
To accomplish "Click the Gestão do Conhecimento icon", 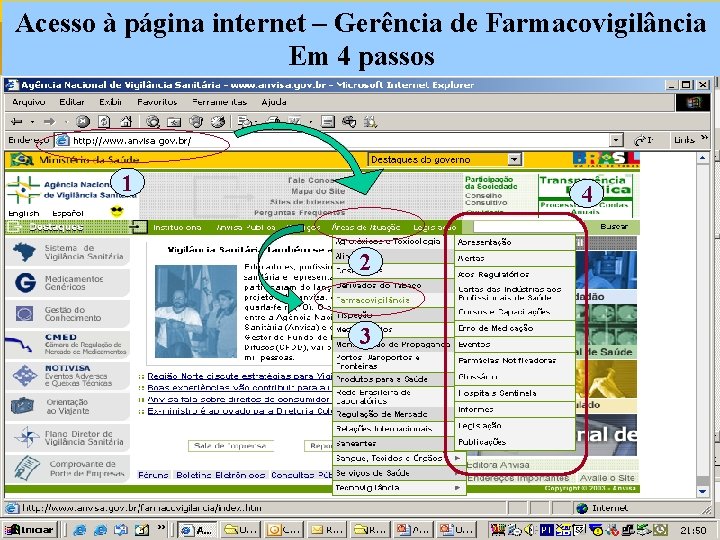I will click(24, 314).
